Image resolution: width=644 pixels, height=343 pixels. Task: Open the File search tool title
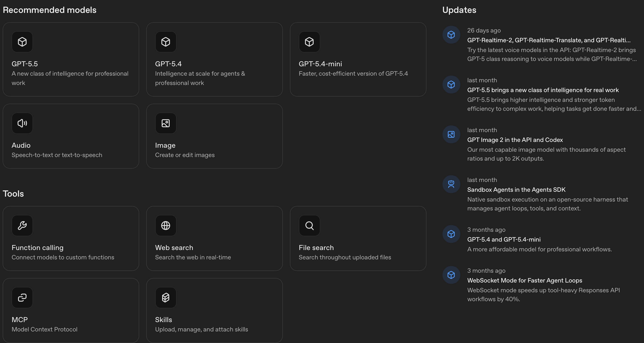pos(316,248)
